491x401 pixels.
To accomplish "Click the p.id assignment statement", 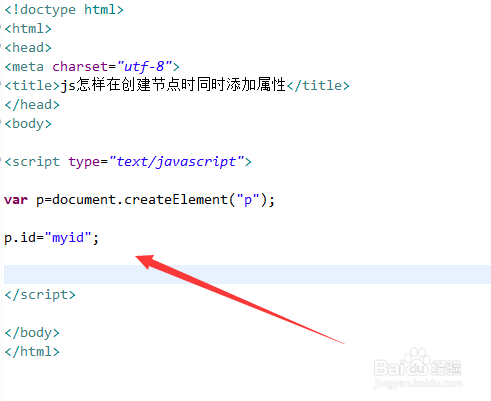I will click(x=52, y=238).
